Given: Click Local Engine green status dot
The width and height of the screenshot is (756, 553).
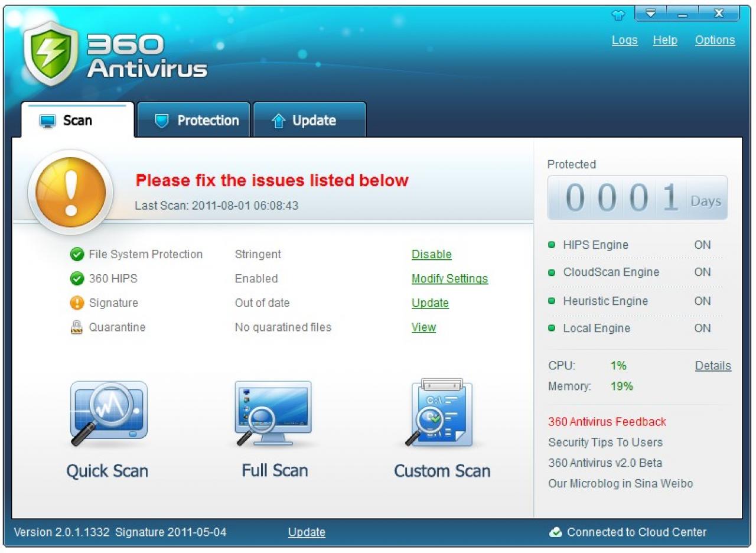Looking at the screenshot, I should click(x=552, y=328).
